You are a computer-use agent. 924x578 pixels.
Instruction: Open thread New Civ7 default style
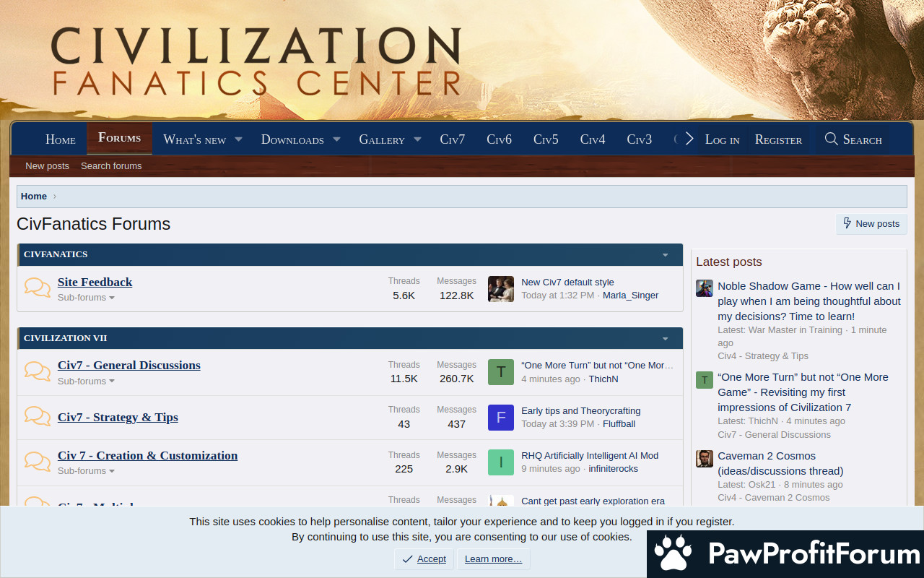tap(567, 282)
